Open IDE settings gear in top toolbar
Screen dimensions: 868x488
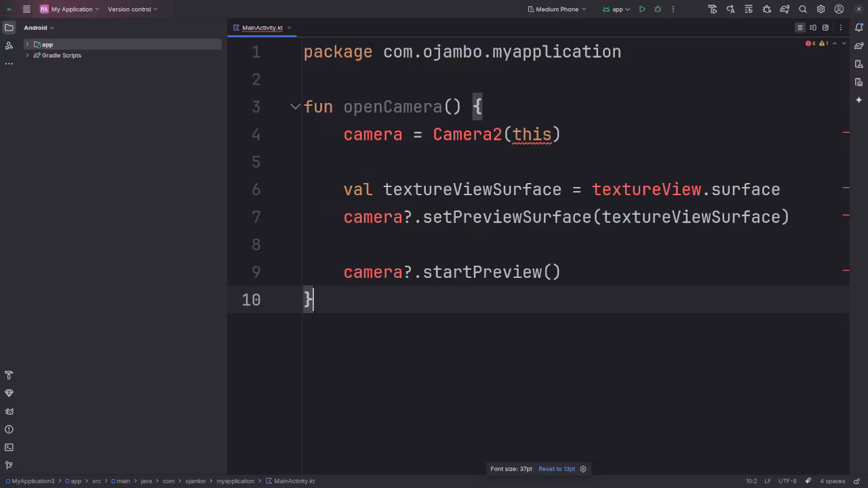coord(821,9)
